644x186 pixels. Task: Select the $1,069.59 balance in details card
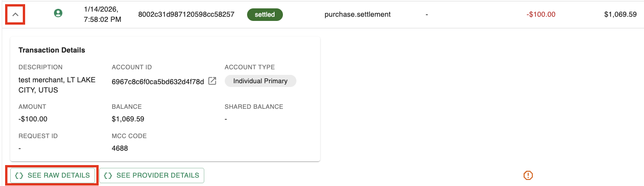click(128, 119)
